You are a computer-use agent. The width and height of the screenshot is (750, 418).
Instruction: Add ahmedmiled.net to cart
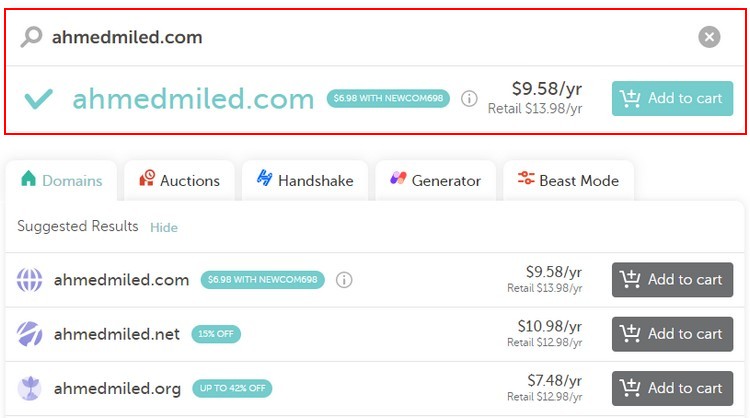coord(672,334)
